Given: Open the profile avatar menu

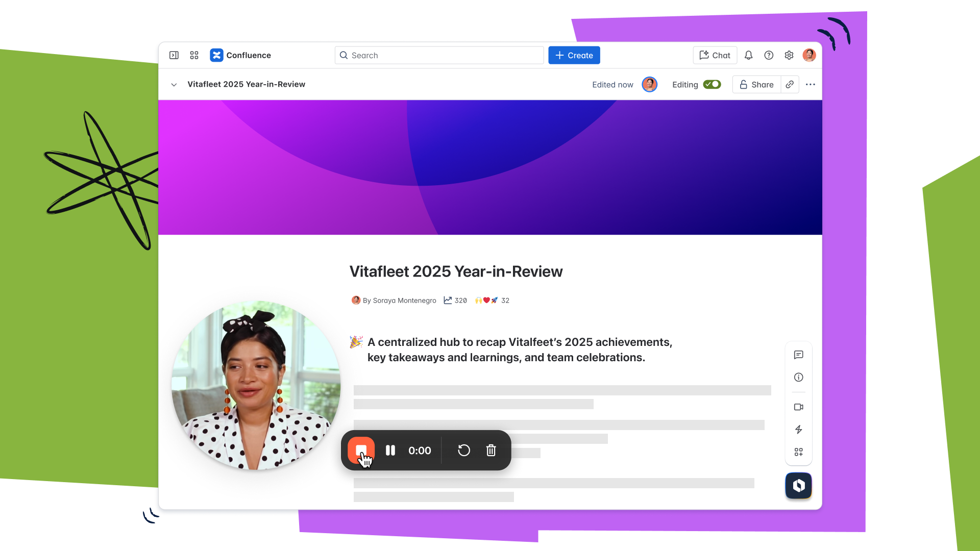Looking at the screenshot, I should pos(809,55).
